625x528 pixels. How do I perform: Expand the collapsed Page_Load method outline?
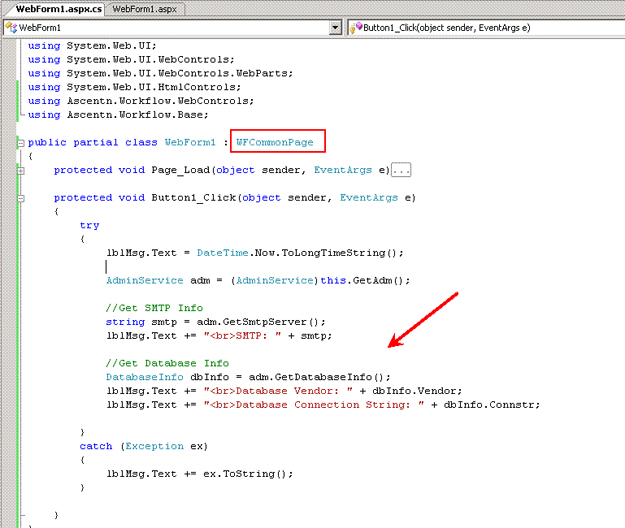(21, 171)
